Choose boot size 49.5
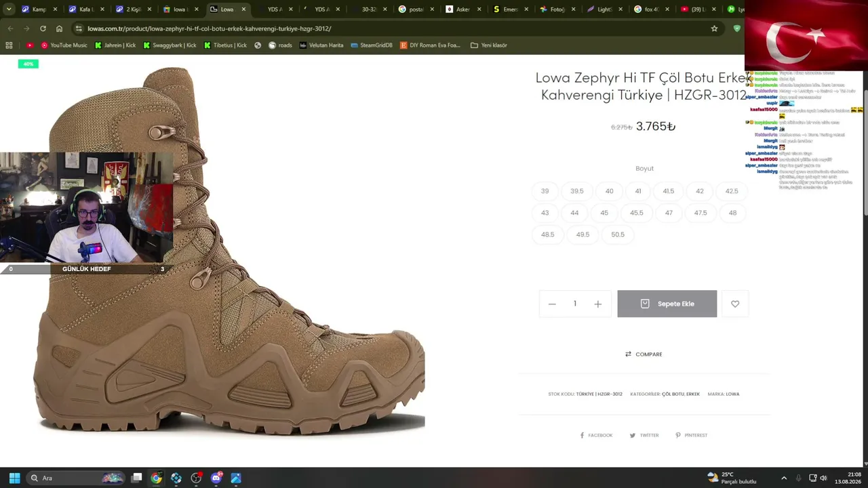 click(583, 235)
